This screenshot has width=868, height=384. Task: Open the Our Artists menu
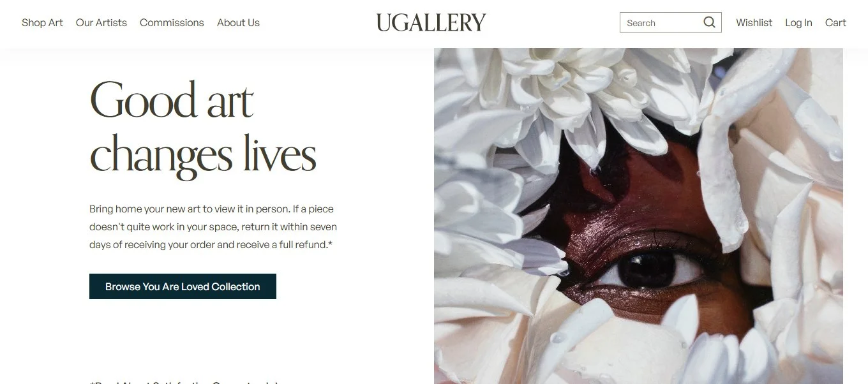tap(101, 22)
